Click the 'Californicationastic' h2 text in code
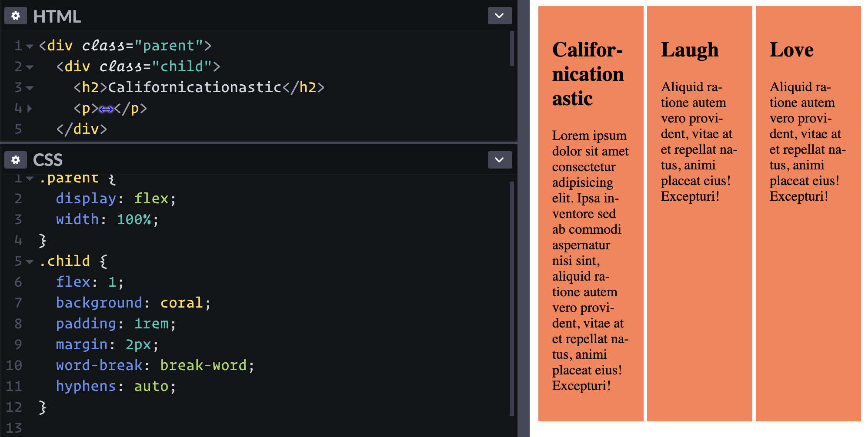The image size is (868, 437). [195, 87]
